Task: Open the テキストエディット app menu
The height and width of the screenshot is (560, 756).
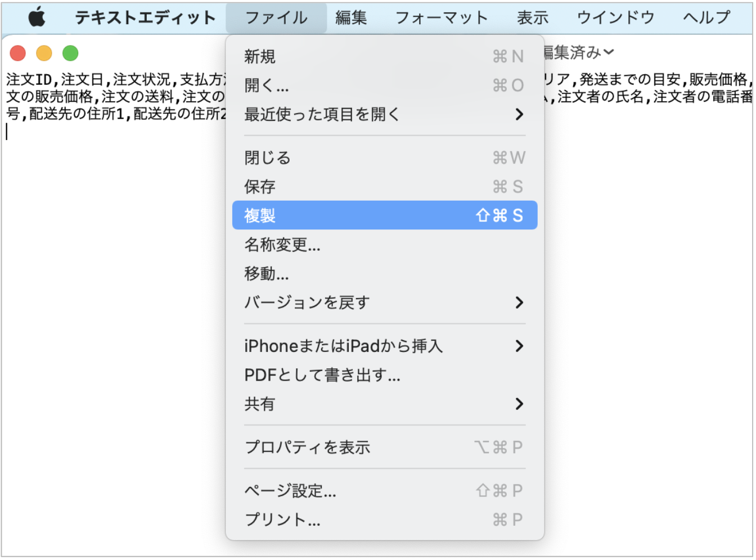Action: (145, 17)
